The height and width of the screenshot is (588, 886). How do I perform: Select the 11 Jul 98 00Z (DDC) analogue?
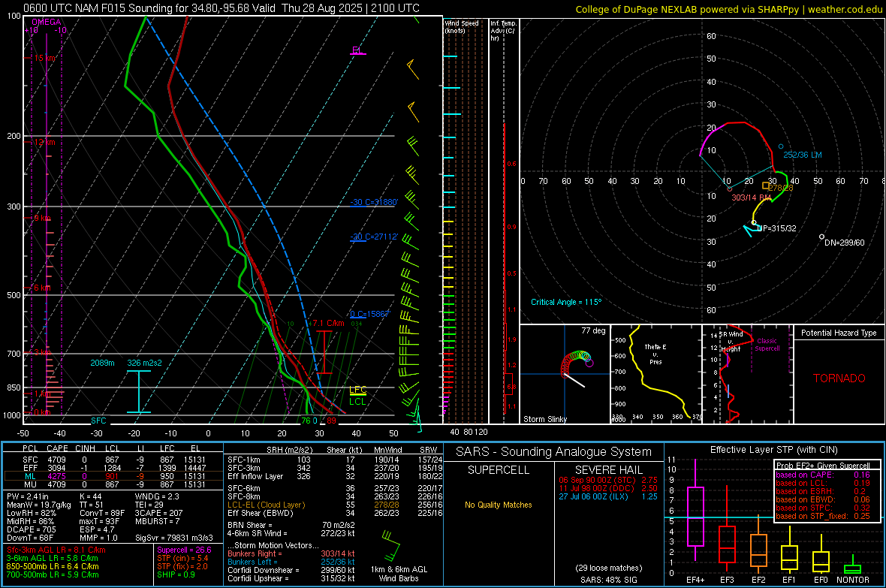tap(608, 488)
